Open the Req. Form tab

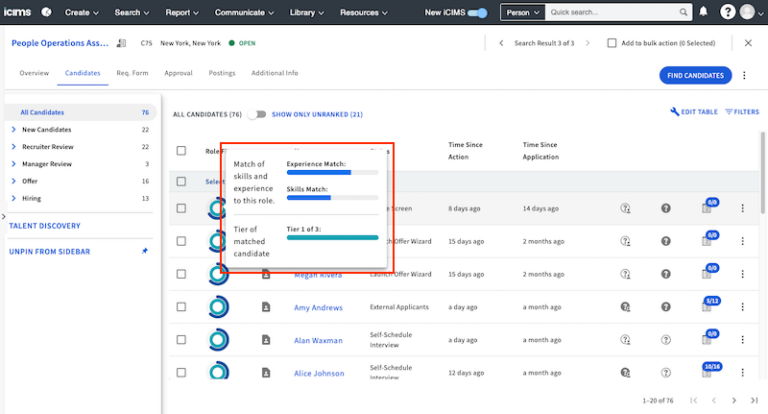pyautogui.click(x=130, y=73)
